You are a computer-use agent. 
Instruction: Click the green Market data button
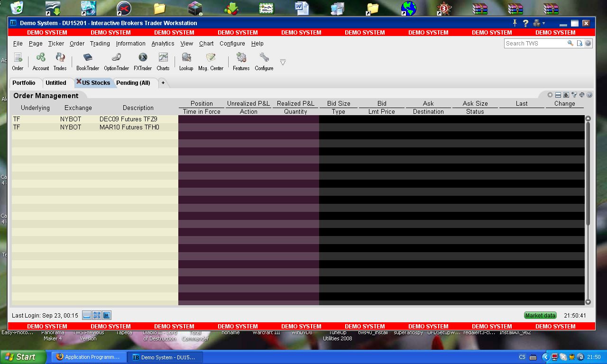[x=540, y=315]
